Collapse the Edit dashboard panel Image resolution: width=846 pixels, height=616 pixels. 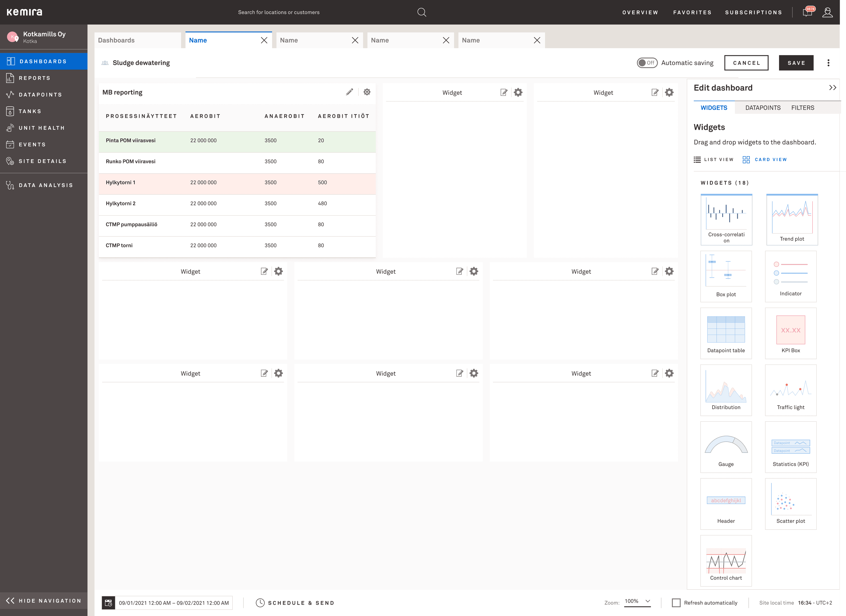(833, 87)
